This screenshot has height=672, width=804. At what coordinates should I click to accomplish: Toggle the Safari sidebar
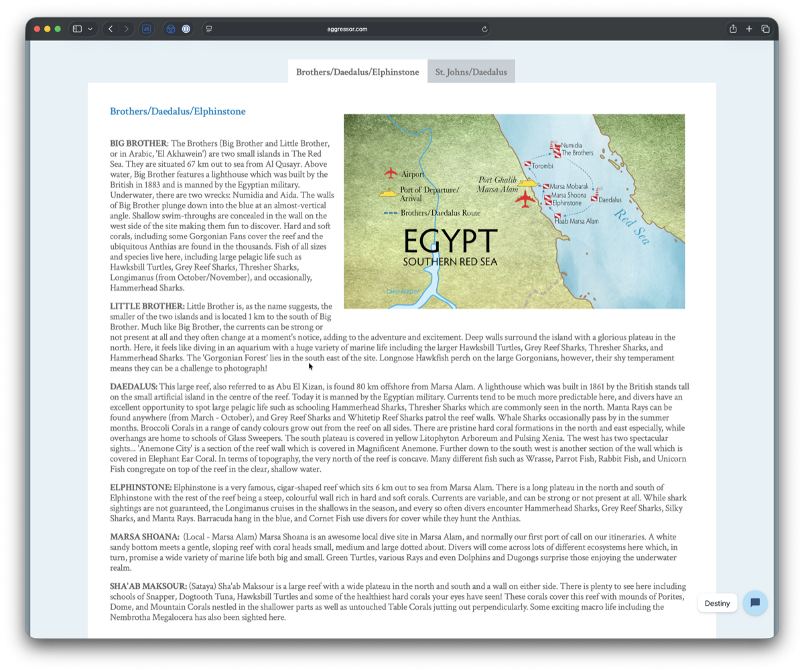pos(77,29)
